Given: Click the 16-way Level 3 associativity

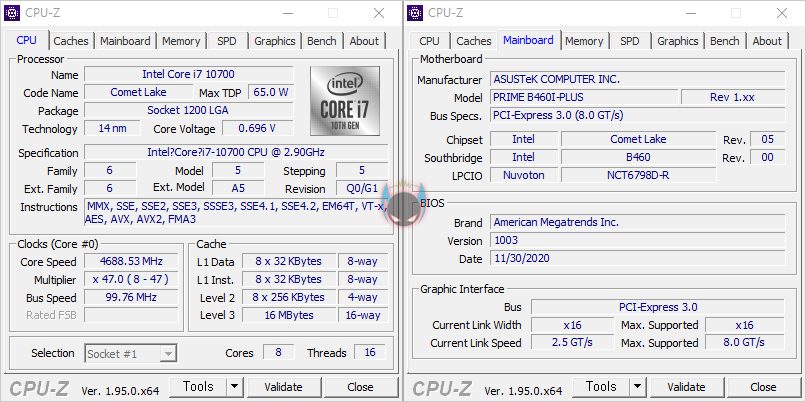Looking at the screenshot, I should (363, 315).
